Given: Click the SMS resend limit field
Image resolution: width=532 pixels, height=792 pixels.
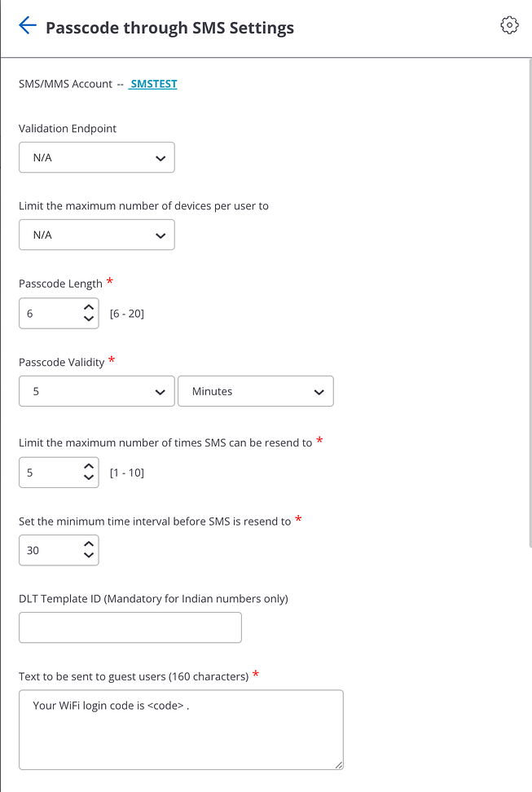Looking at the screenshot, I should tap(49, 472).
